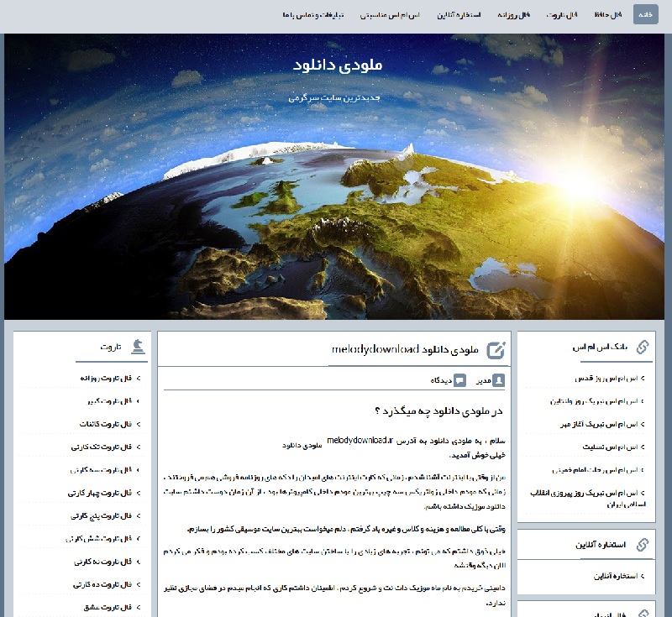The width and height of the screenshot is (672, 617).
Task: Click the بانک اس ام اس widget heading
Action: pos(600,347)
